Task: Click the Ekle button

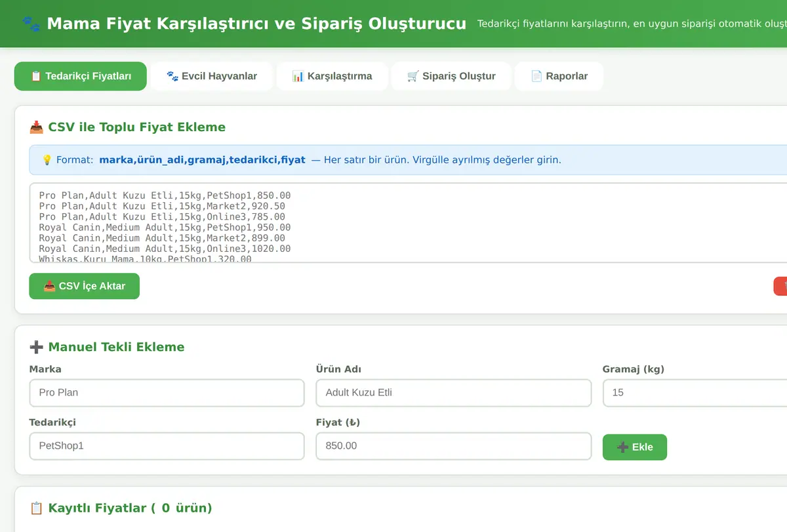Action: point(635,447)
